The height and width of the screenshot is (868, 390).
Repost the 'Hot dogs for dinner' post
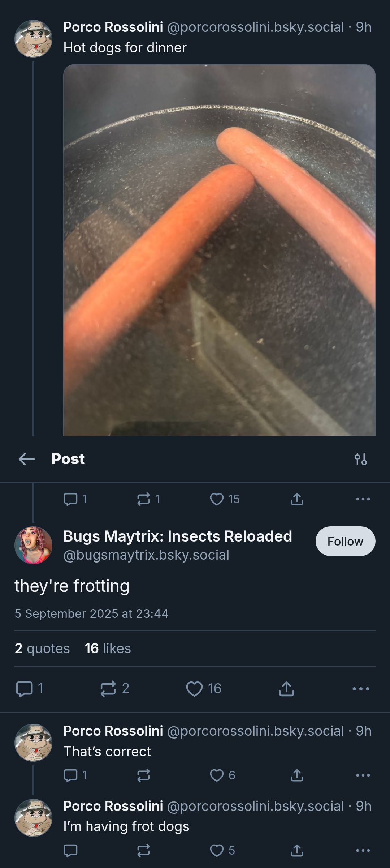tap(148, 499)
